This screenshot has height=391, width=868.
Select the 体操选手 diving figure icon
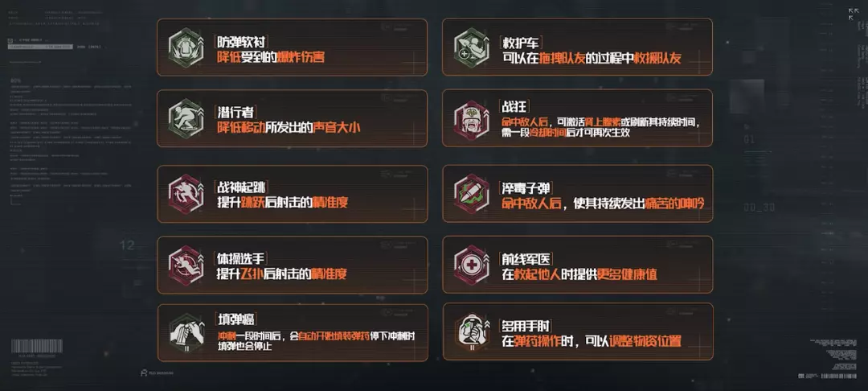click(186, 264)
